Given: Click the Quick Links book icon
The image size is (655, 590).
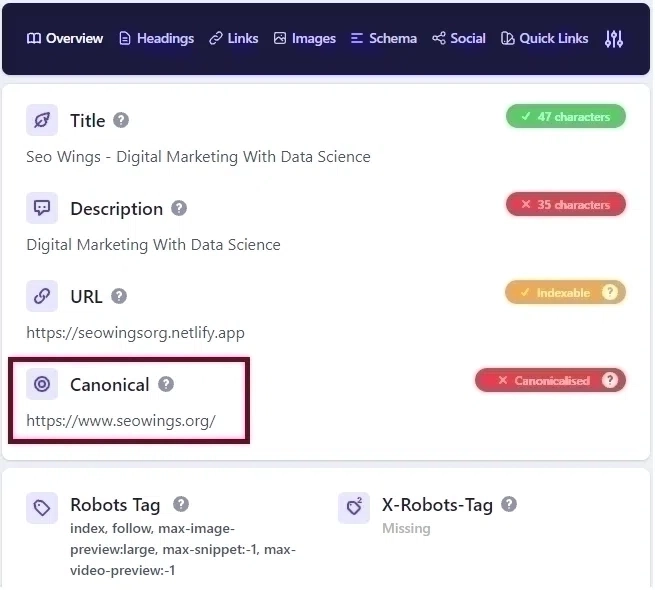Looking at the screenshot, I should coord(508,38).
